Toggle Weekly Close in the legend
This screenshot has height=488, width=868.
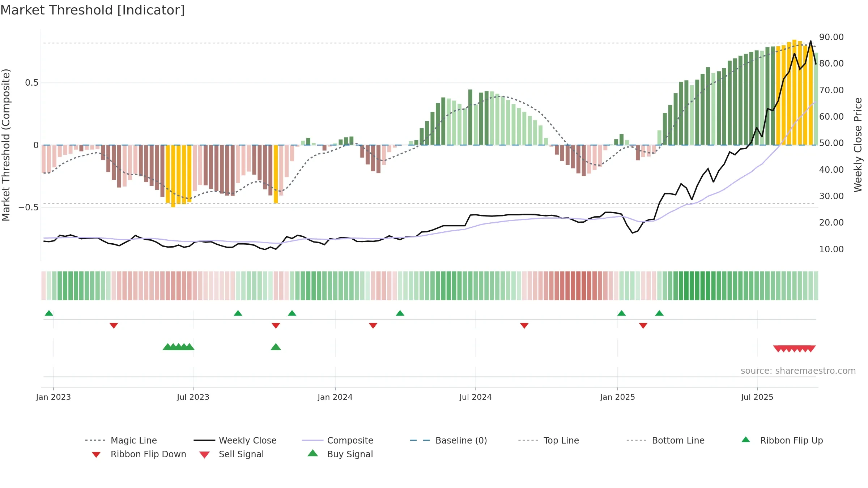coord(235,440)
